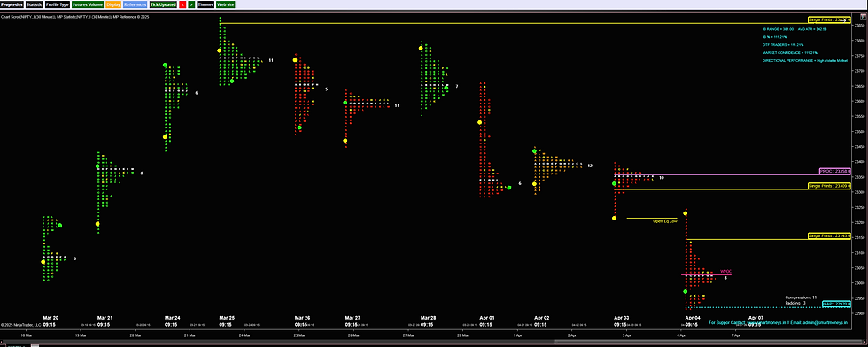Viewport: 868px width, 347px height.
Task: Open the Properties toolbar button
Action: tap(12, 4)
